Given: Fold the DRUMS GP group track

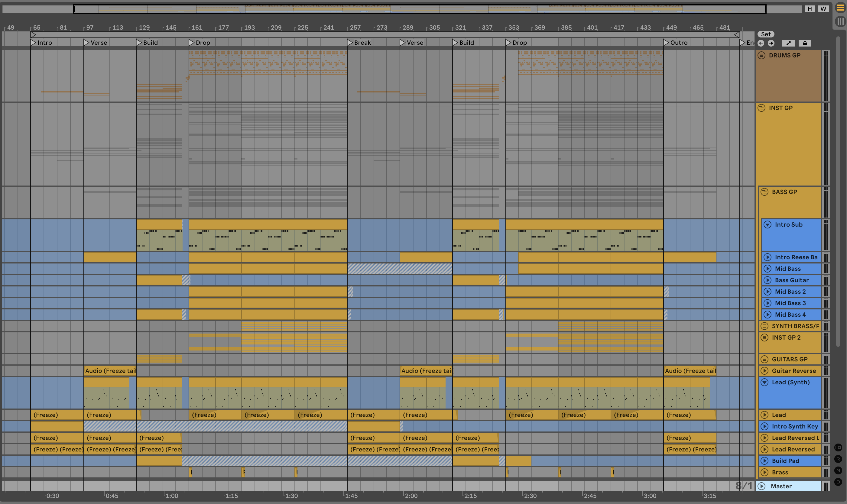Looking at the screenshot, I should 761,55.
